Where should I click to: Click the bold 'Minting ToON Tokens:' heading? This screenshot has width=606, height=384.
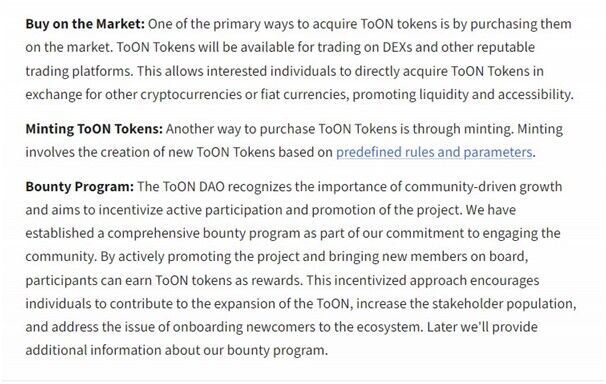click(x=94, y=129)
